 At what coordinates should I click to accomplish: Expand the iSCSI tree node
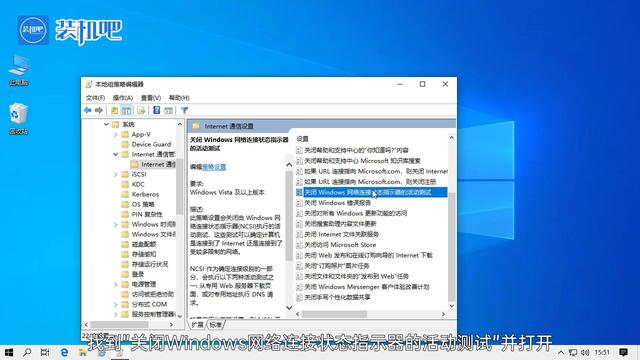(116, 174)
